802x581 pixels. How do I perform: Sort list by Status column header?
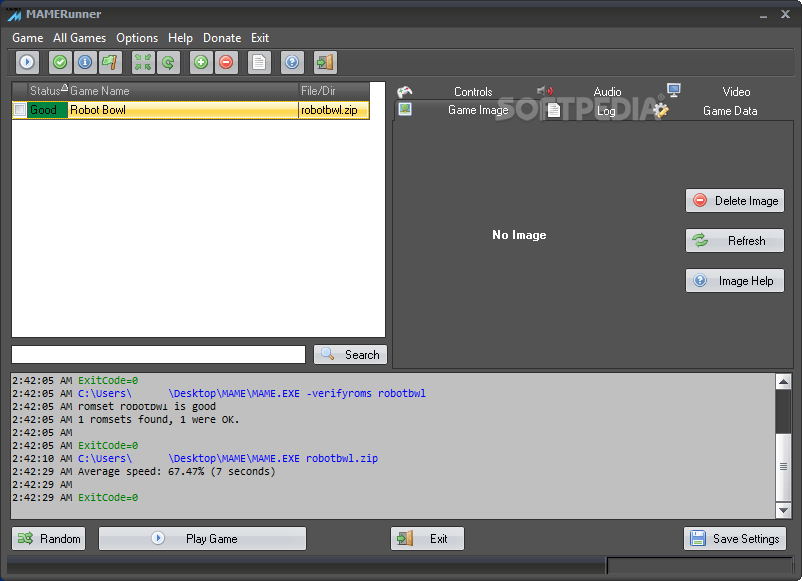coord(48,91)
